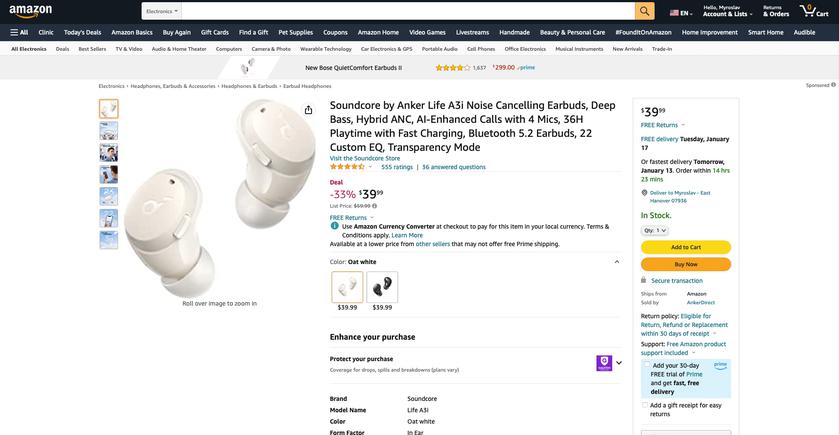
Task: Check the gift receipt checkbox
Action: 645,405
